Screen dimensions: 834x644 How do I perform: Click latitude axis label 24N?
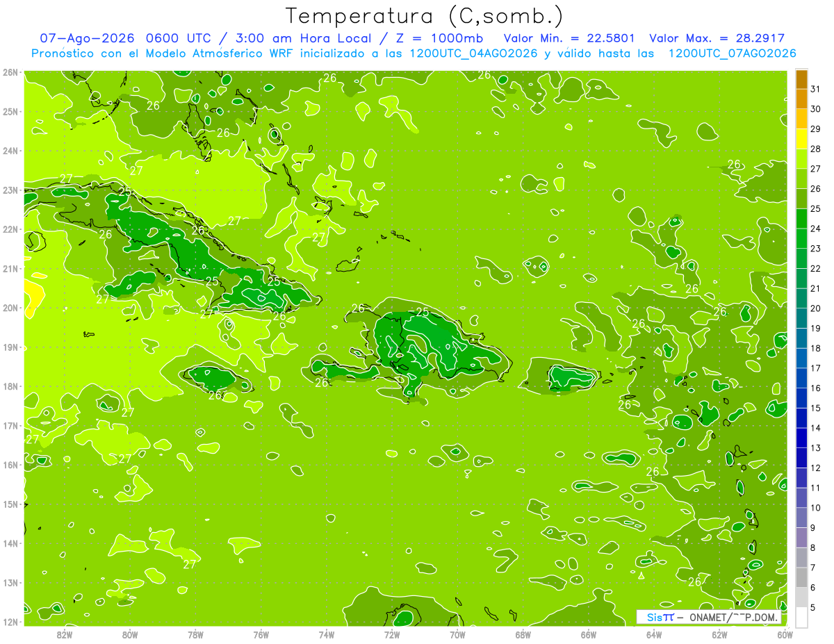10,151
